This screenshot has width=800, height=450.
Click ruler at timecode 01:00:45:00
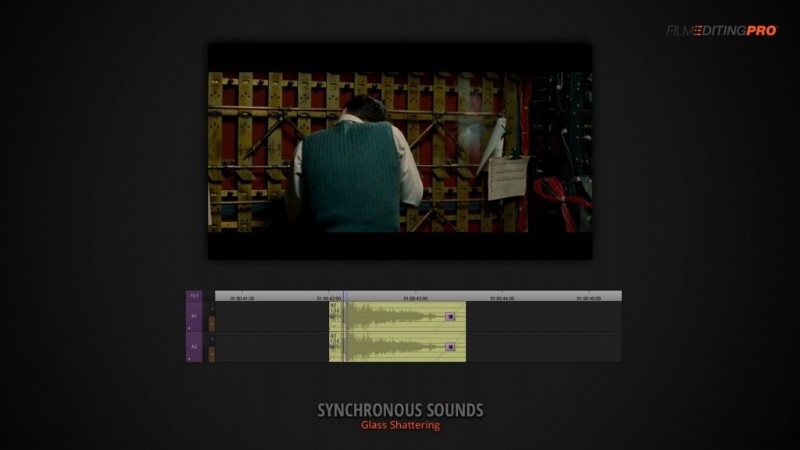[x=589, y=298]
